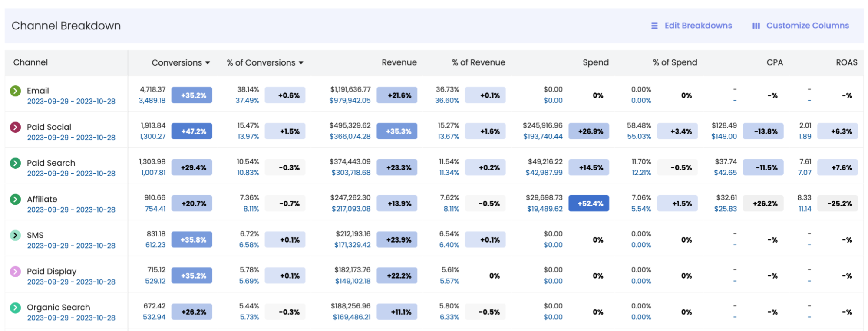Select the % of Revenue column header

coord(479,62)
